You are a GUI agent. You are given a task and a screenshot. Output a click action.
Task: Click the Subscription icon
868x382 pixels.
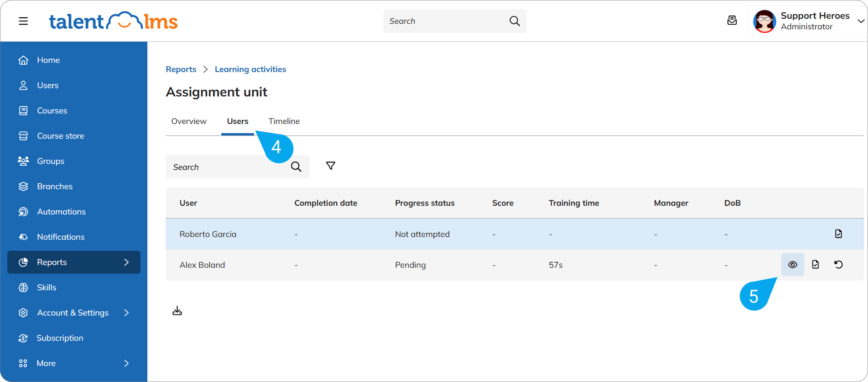coord(23,338)
